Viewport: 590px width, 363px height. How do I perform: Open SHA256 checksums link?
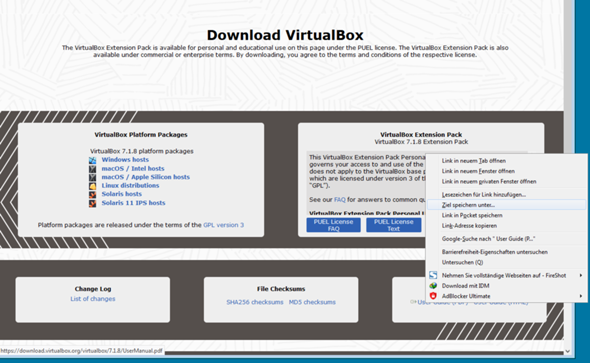(x=255, y=302)
